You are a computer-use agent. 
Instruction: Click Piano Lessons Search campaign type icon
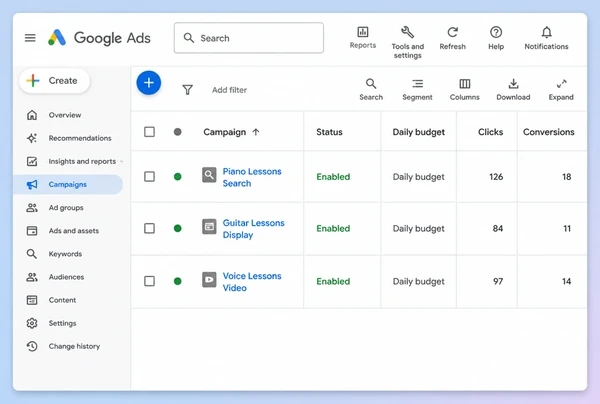point(209,175)
